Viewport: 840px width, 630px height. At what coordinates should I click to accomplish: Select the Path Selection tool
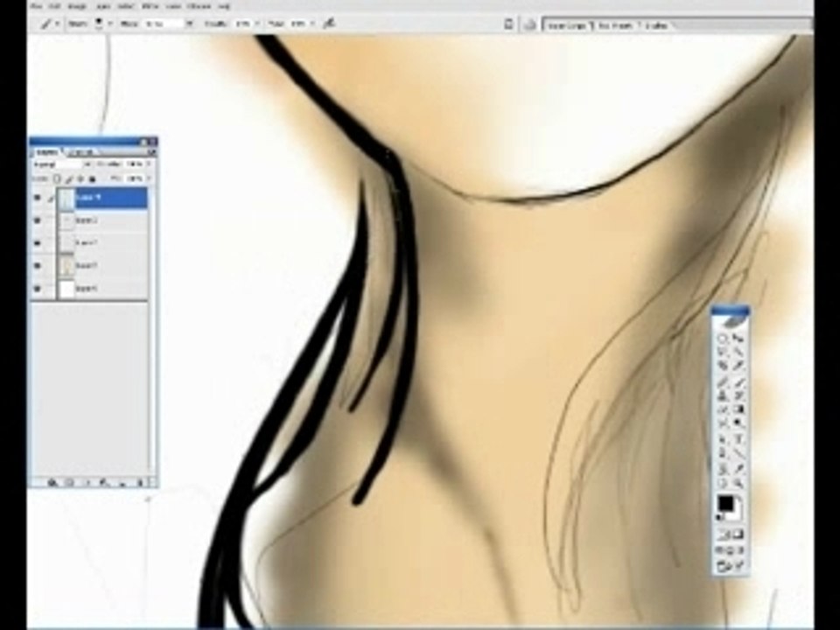pyautogui.click(x=723, y=437)
